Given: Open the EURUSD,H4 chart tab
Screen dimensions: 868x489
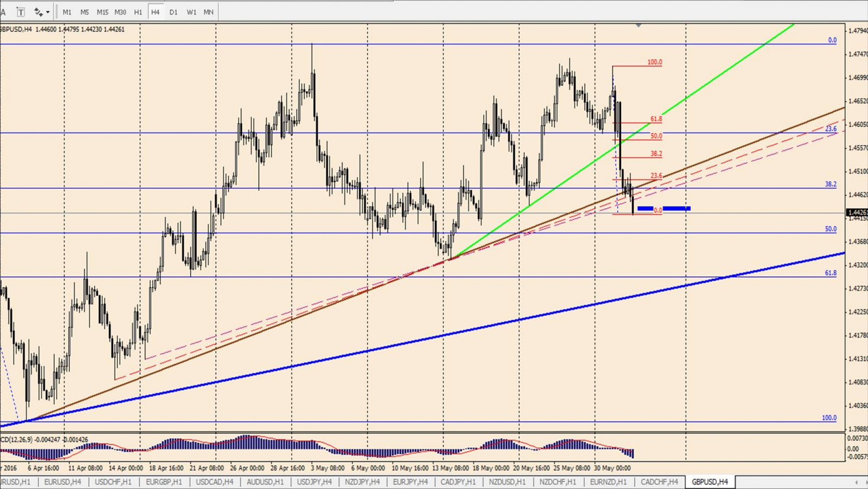Looking at the screenshot, I should click(62, 482).
